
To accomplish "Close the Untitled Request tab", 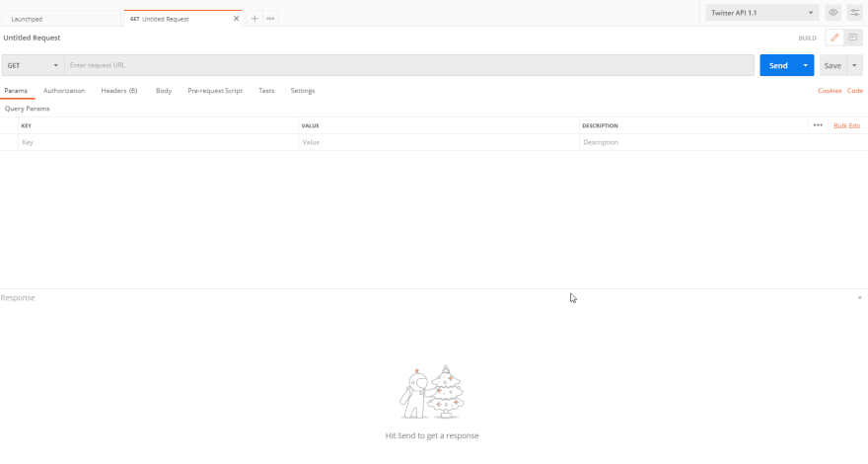I will 236,19.
